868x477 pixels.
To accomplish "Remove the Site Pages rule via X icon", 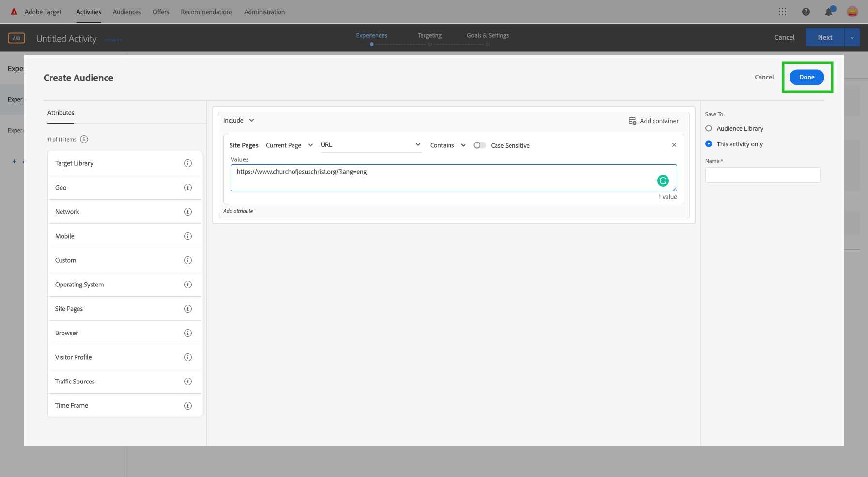I will tap(674, 144).
